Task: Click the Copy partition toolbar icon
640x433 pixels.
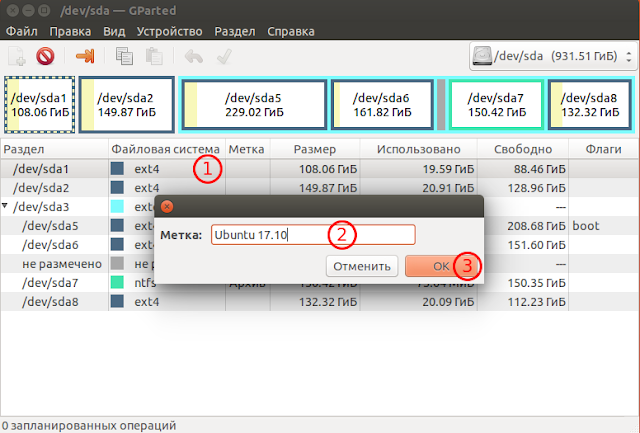Action: 124,56
